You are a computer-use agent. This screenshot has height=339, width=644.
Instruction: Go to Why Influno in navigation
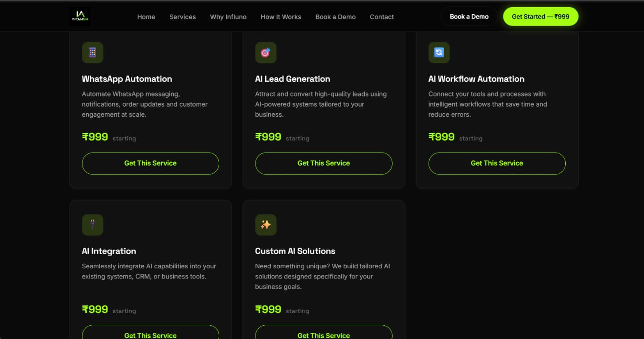[x=228, y=17]
